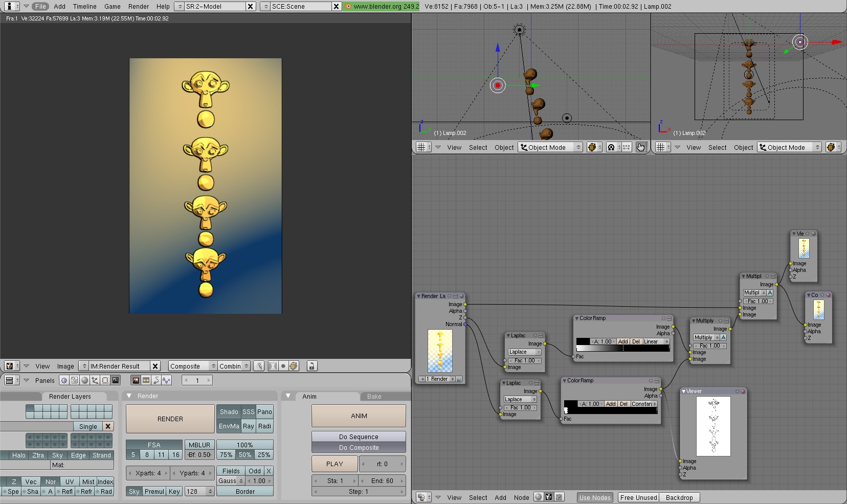Toggle Ray tracing render option
The height and width of the screenshot is (504, 847).
coord(248,426)
